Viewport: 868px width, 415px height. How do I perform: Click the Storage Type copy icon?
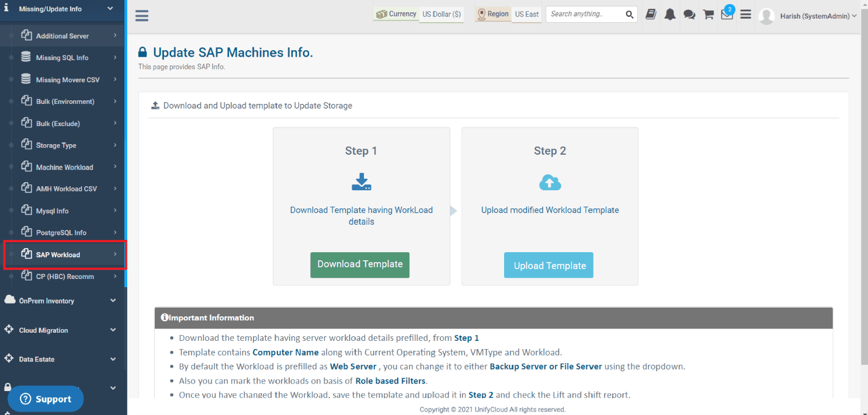[26, 145]
